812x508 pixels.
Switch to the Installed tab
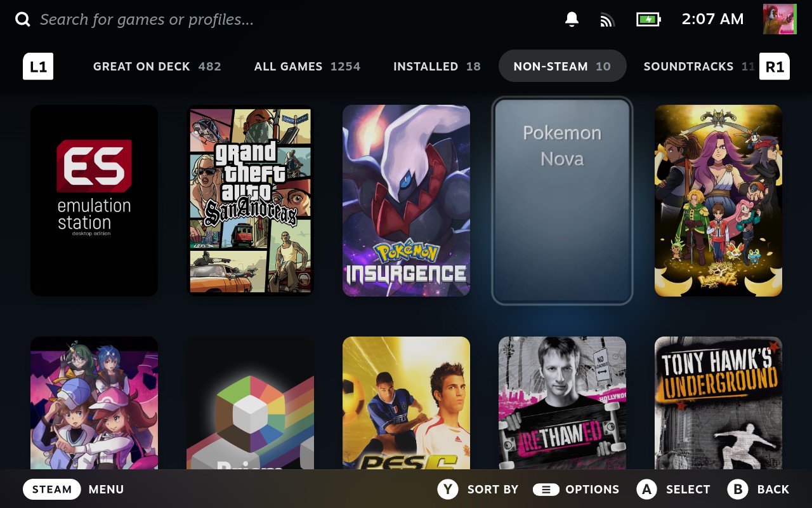coord(437,67)
